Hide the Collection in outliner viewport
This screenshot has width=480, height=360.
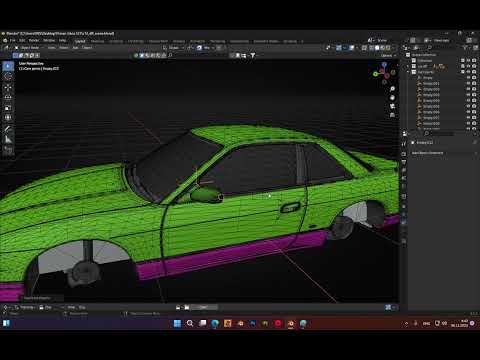click(x=468, y=60)
